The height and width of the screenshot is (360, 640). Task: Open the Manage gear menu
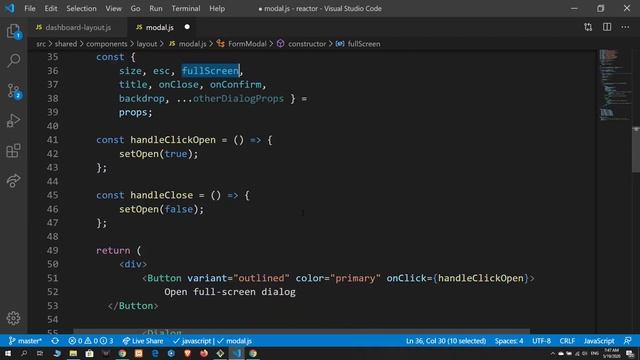(x=13, y=318)
